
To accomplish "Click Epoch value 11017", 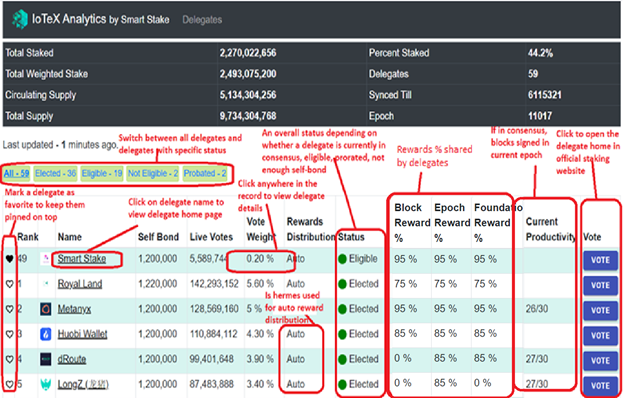I will [540, 116].
